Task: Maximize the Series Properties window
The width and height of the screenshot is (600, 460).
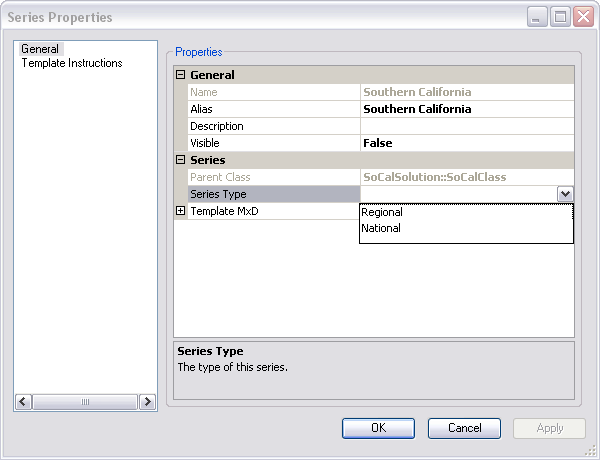Action: (561, 17)
